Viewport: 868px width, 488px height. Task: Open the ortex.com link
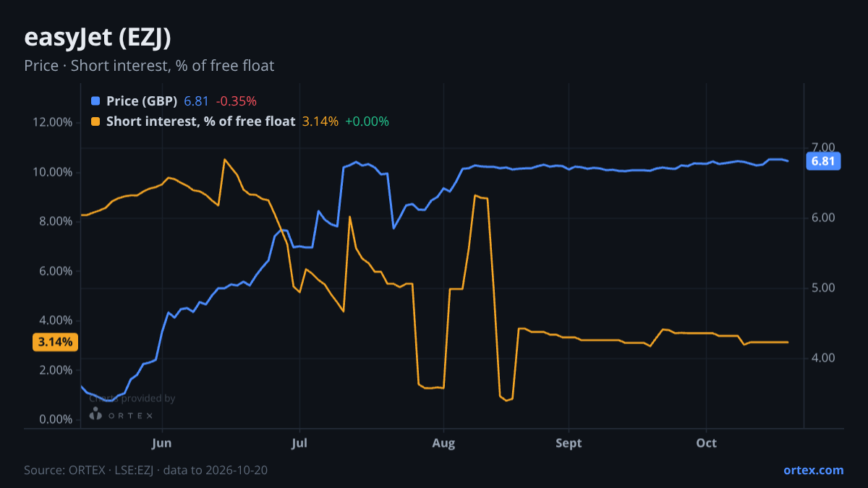pyautogui.click(x=814, y=470)
